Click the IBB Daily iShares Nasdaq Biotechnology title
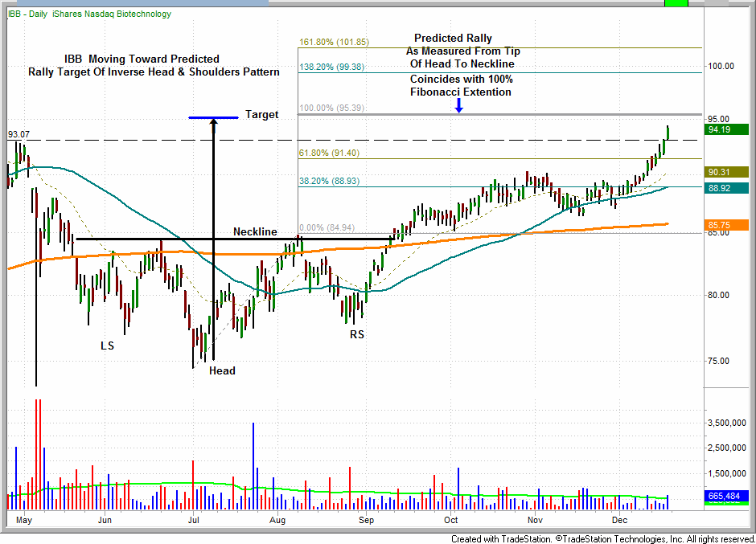This screenshot has width=756, height=544. pyautogui.click(x=90, y=14)
